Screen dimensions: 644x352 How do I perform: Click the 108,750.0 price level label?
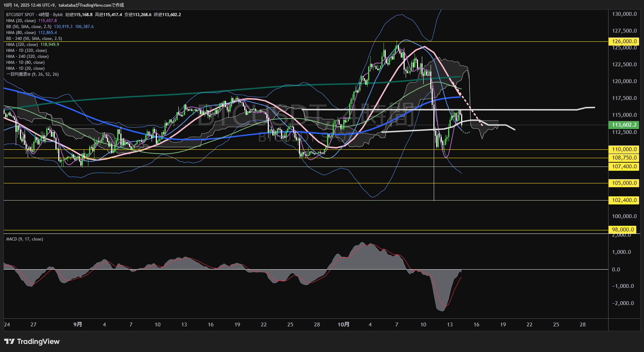click(624, 158)
